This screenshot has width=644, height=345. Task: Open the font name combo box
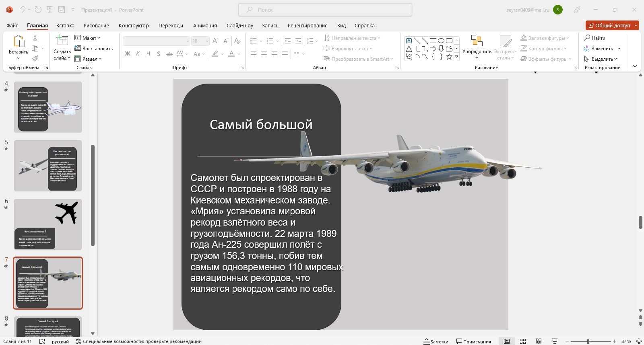[156, 41]
